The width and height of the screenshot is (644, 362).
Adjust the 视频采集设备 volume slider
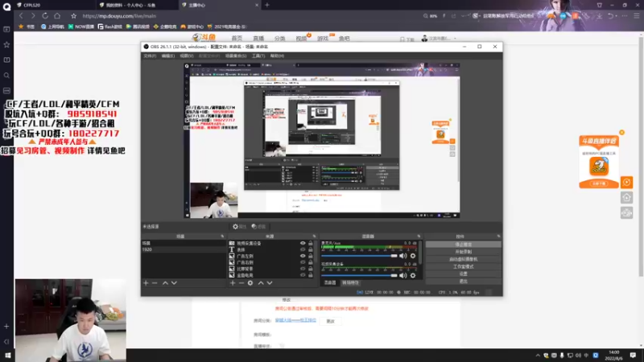tap(359, 275)
